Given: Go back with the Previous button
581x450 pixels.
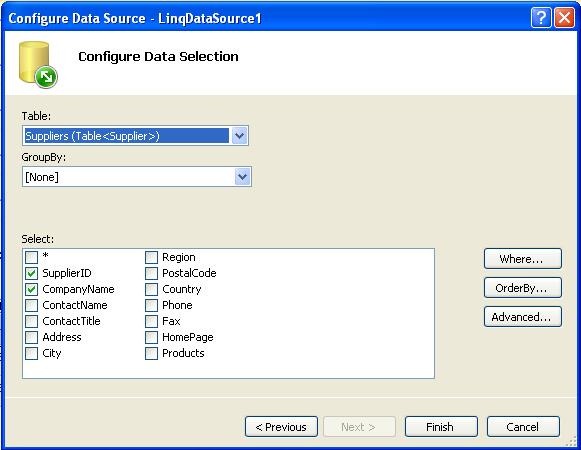Looking at the screenshot, I should click(281, 427).
